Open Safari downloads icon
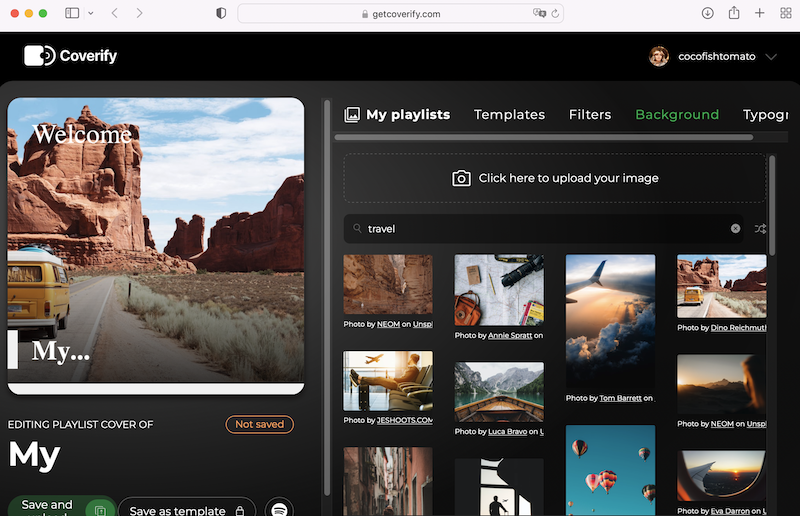Image resolution: width=800 pixels, height=516 pixels. pos(707,13)
